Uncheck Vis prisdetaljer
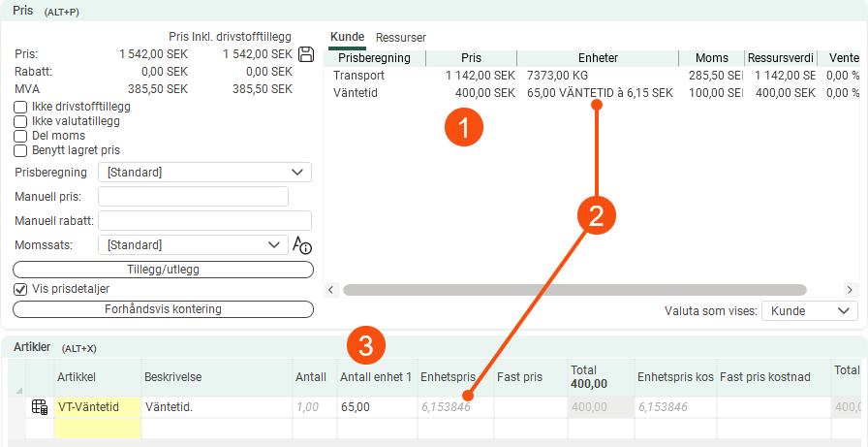This screenshot has width=868, height=447. pyautogui.click(x=20, y=289)
